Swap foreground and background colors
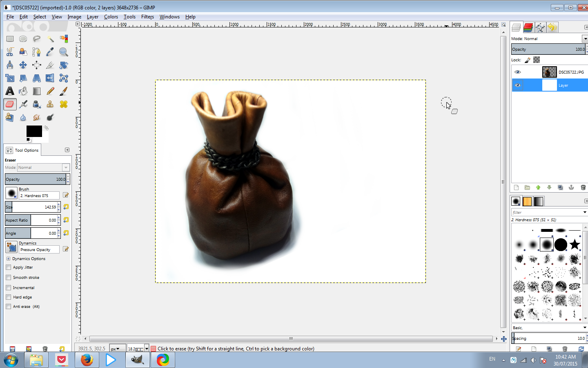 point(46,128)
